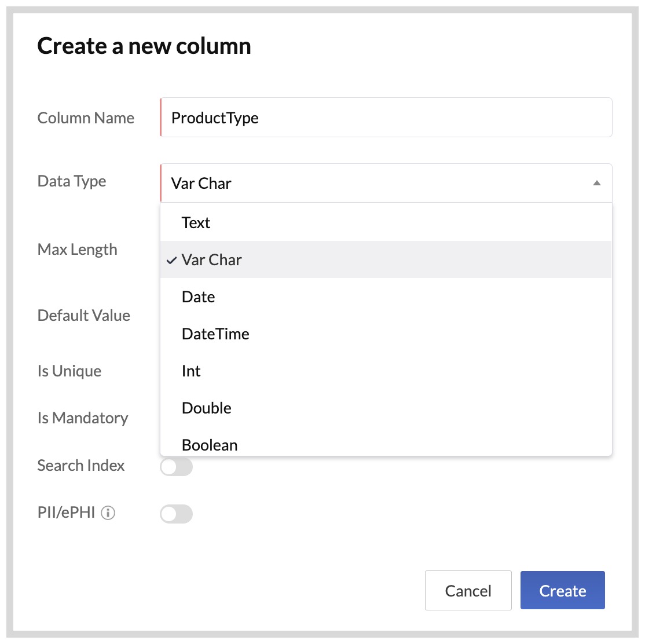Select Int data type option

pos(191,371)
